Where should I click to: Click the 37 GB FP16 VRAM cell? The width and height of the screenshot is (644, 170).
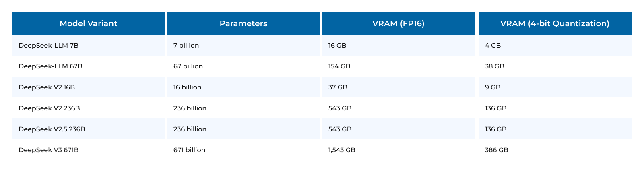[x=338, y=87]
